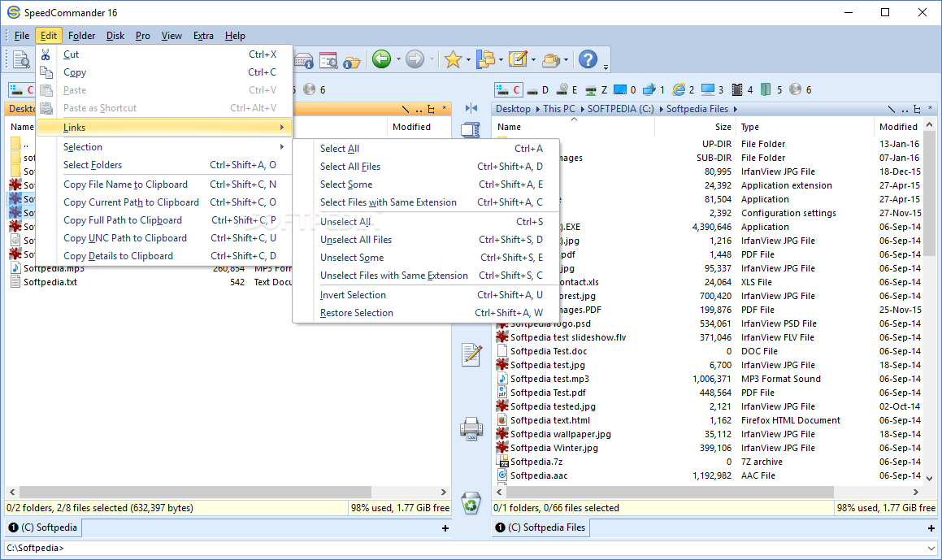Click the equalize panes splitter icon
Viewport: 942px width, 560px height.
tap(471, 108)
